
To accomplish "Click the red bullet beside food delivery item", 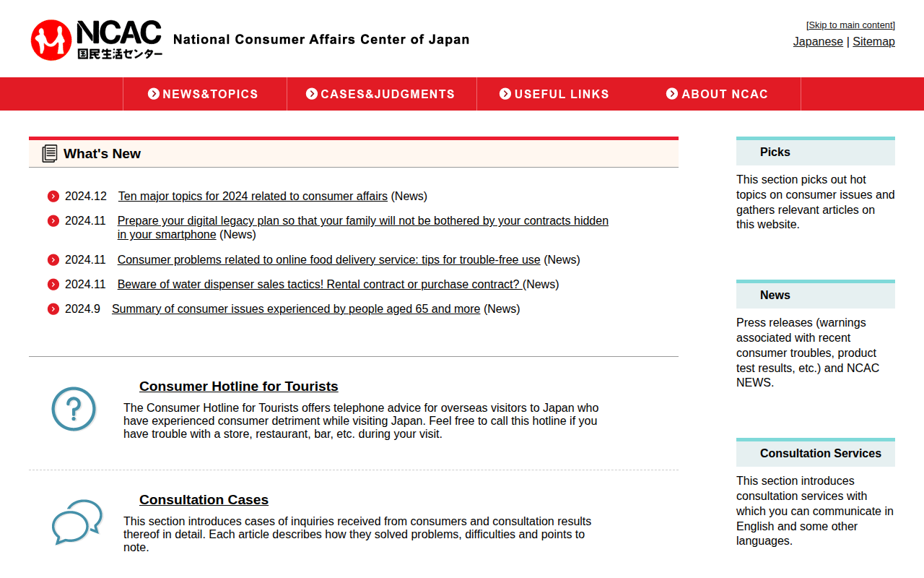I will 53,260.
